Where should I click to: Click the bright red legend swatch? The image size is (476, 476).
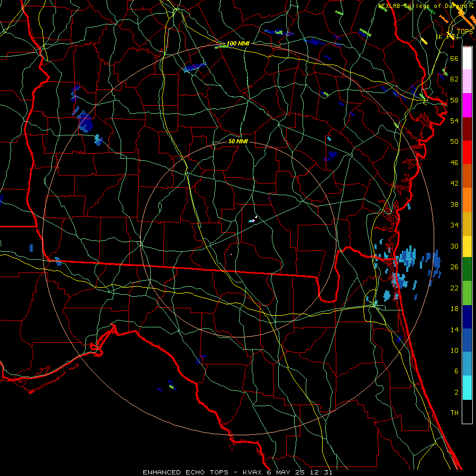tap(467, 152)
